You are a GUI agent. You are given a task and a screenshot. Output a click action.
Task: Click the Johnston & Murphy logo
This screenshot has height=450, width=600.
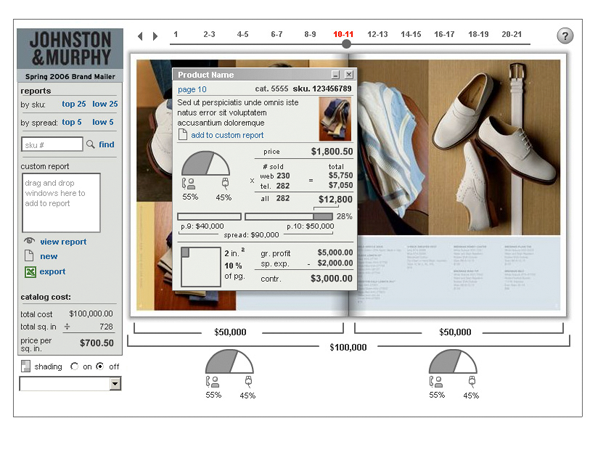click(70, 49)
